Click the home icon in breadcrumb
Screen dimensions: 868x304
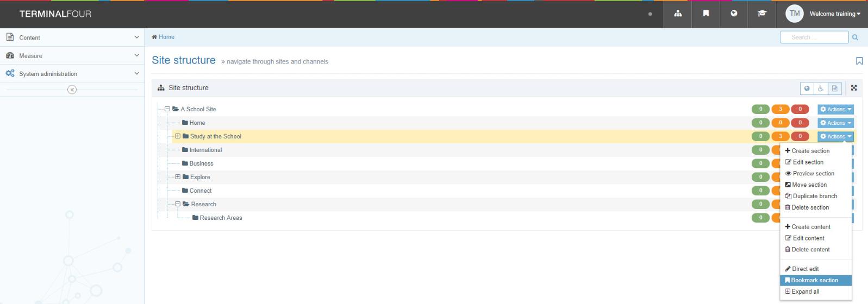[x=154, y=37]
